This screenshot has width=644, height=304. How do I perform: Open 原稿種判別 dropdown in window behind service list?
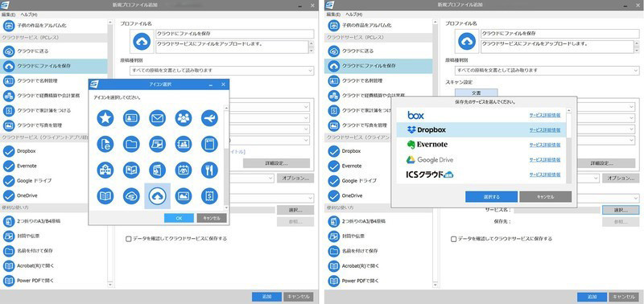click(x=547, y=71)
